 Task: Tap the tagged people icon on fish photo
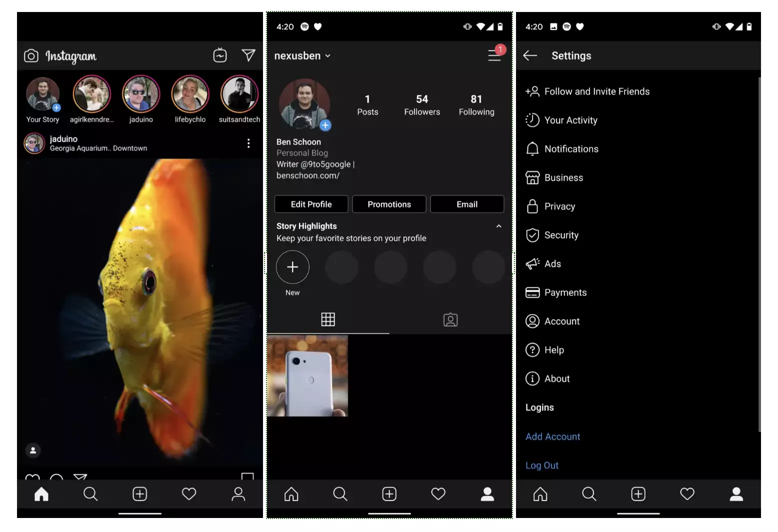[x=33, y=450]
